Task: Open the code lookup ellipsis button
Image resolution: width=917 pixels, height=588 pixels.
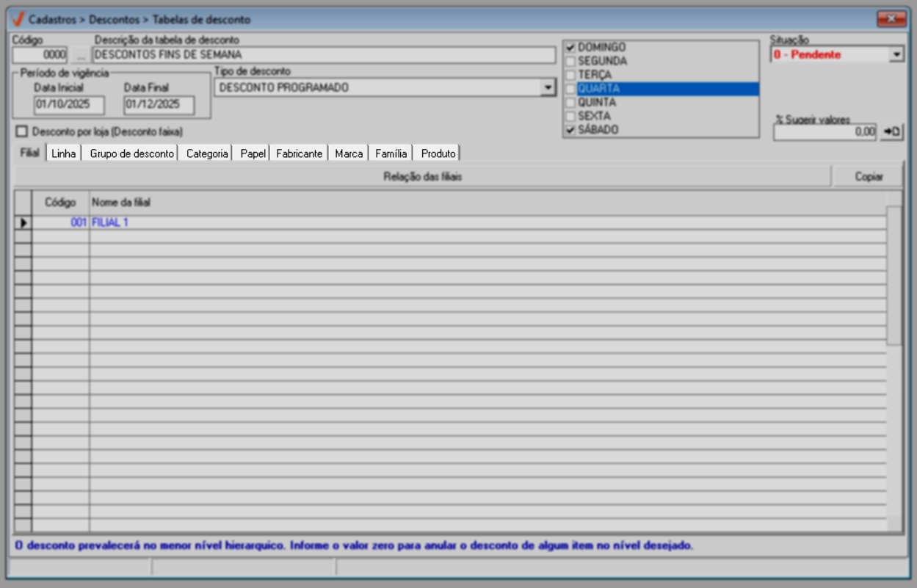Action: coord(80,55)
